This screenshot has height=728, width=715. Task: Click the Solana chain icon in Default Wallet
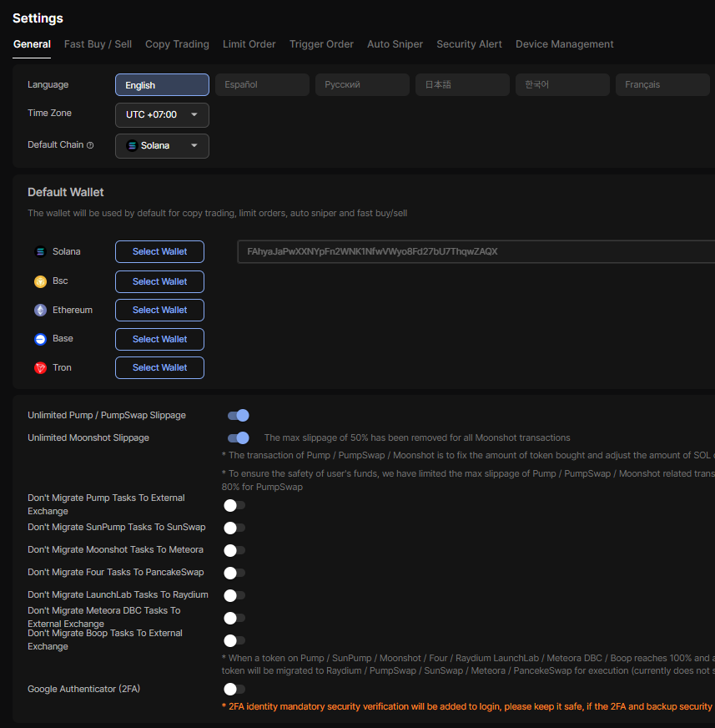click(x=40, y=251)
